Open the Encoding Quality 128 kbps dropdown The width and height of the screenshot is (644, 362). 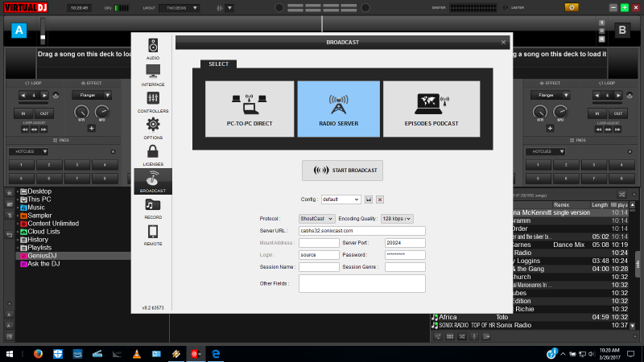397,219
